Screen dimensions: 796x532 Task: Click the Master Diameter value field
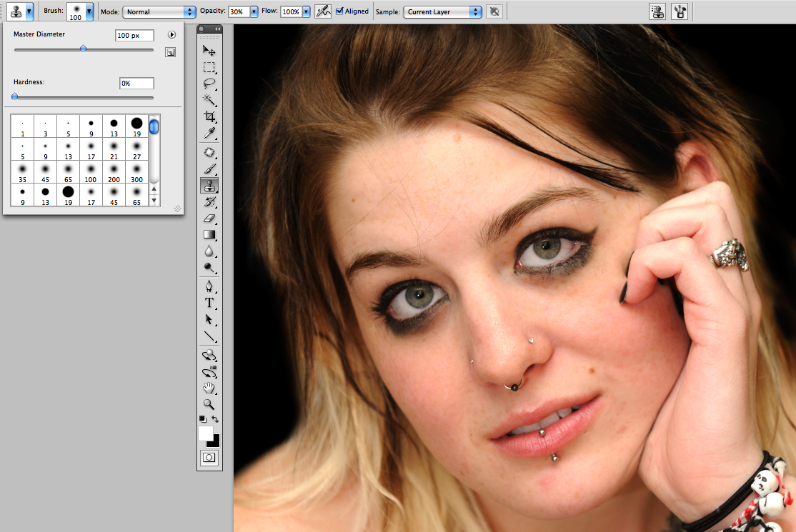coord(134,36)
